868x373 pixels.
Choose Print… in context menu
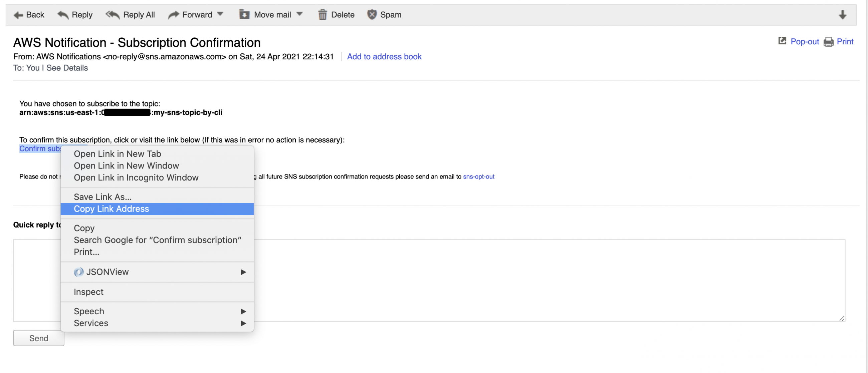(157, 252)
